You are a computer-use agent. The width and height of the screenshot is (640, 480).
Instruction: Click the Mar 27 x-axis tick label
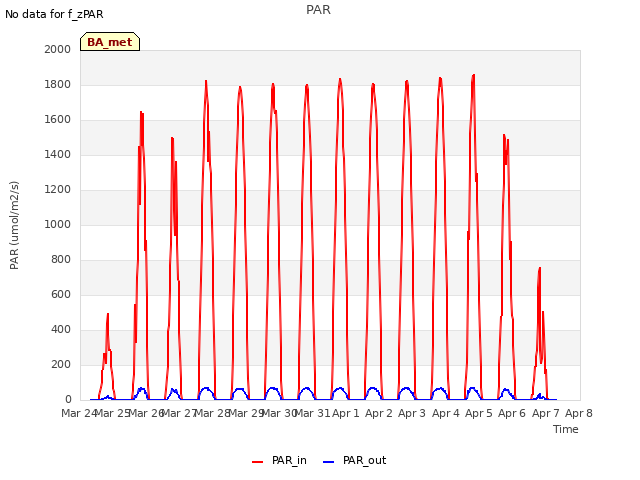click(179, 413)
